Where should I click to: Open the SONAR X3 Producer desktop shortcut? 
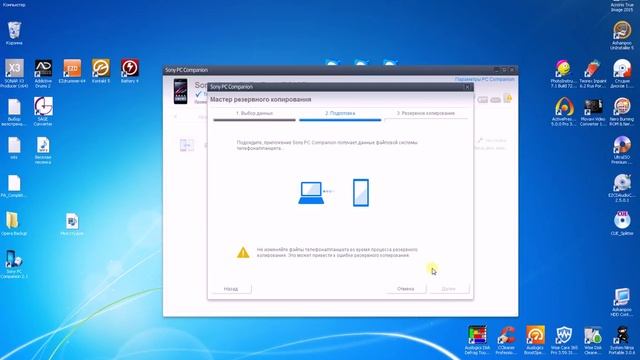pyautogui.click(x=14, y=73)
